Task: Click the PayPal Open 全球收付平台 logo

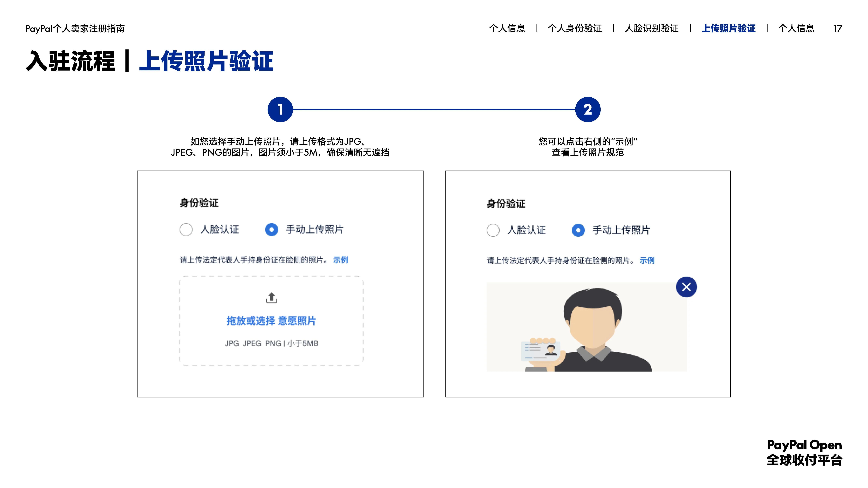Action: [804, 452]
